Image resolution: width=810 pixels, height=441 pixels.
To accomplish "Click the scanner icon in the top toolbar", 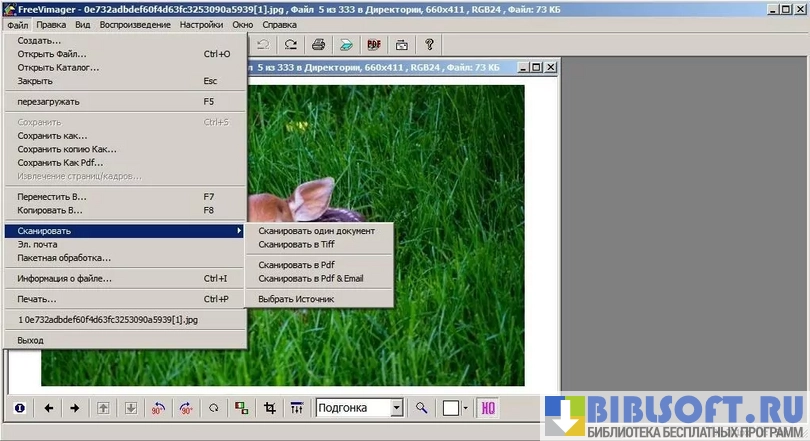I will [x=346, y=45].
